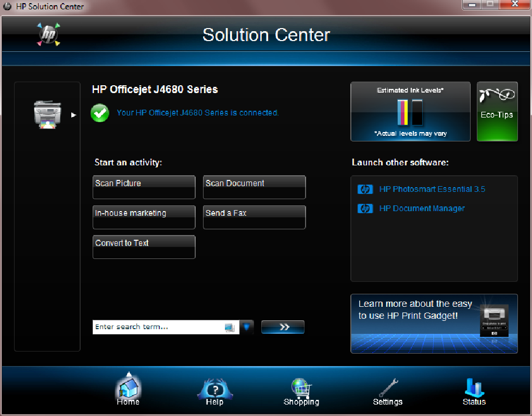Click the HP logo in header
532x416 pixels.
(x=48, y=34)
